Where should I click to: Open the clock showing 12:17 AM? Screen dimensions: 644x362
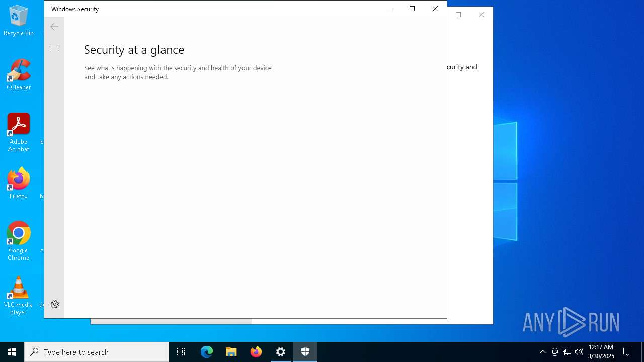click(601, 352)
